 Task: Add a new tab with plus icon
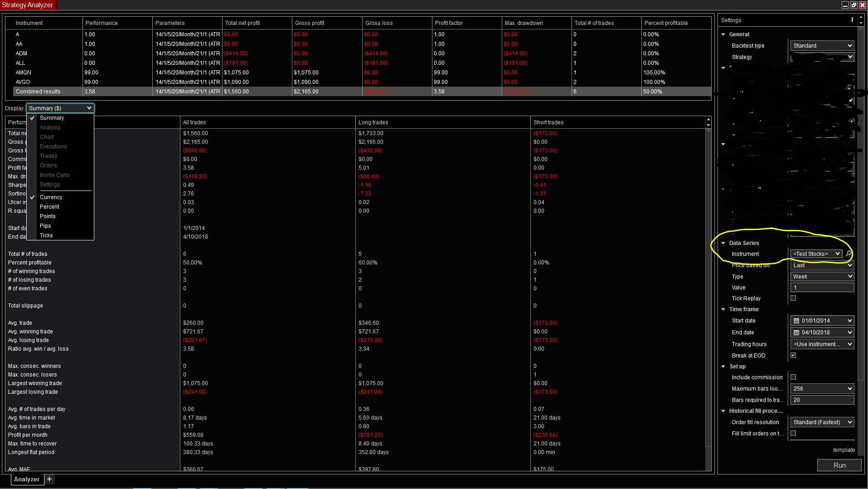click(49, 479)
